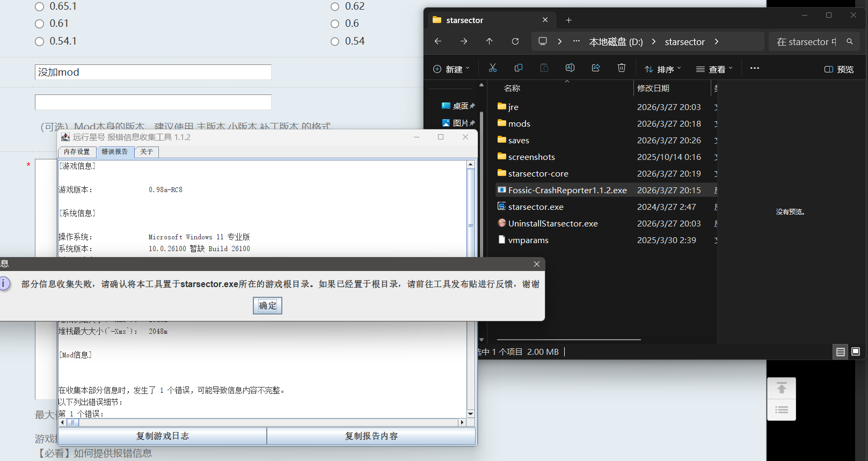Click the 没加mod text input field
This screenshot has height=461, width=868.
point(153,72)
